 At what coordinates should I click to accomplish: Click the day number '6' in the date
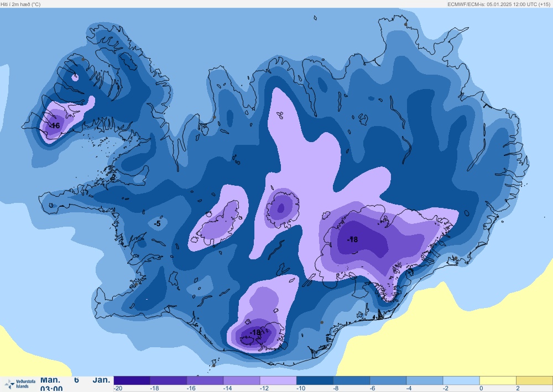76,380
